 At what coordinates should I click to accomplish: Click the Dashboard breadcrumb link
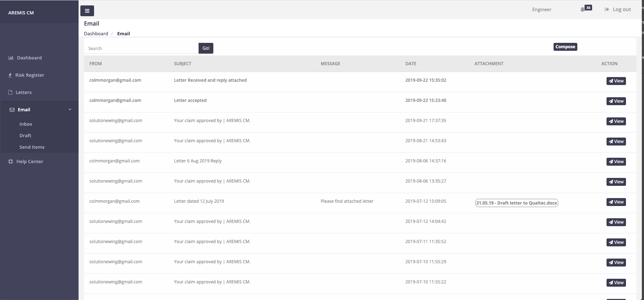96,33
